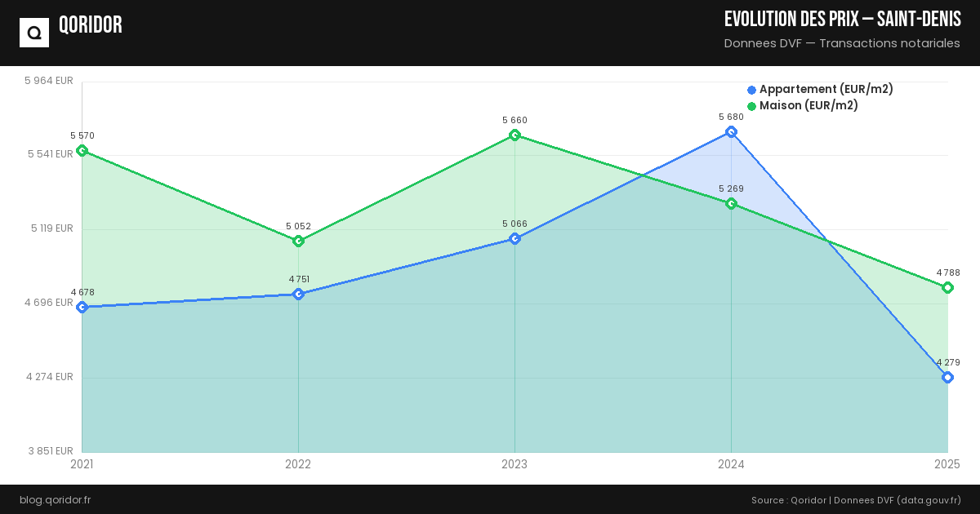
Task: Click the blue Appartement legend color dot
Action: point(751,90)
